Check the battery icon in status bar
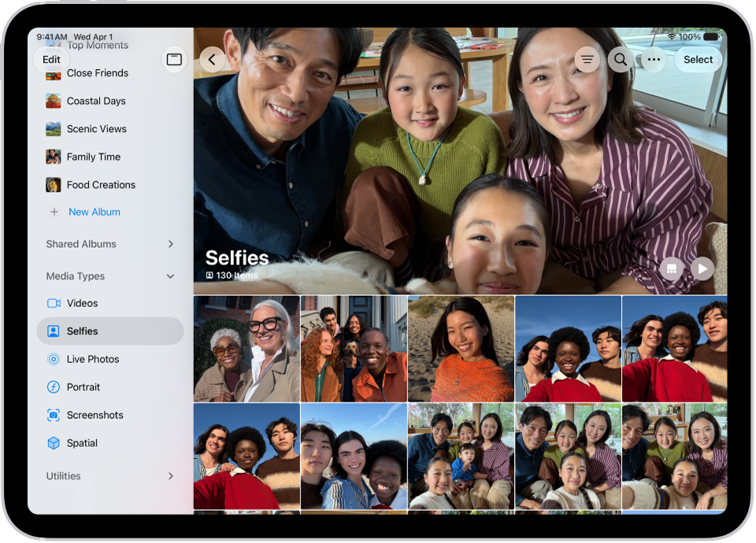Image resolution: width=756 pixels, height=543 pixels. [711, 37]
